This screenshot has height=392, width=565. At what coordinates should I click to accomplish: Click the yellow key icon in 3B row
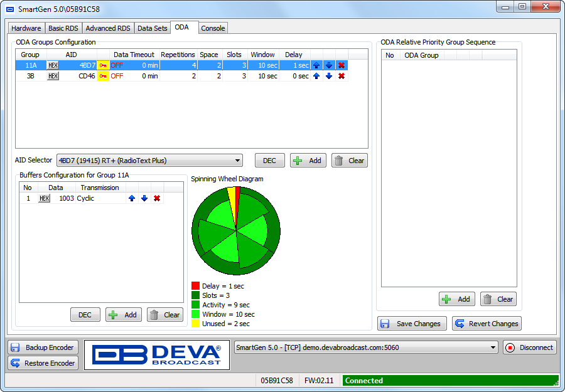(x=103, y=76)
